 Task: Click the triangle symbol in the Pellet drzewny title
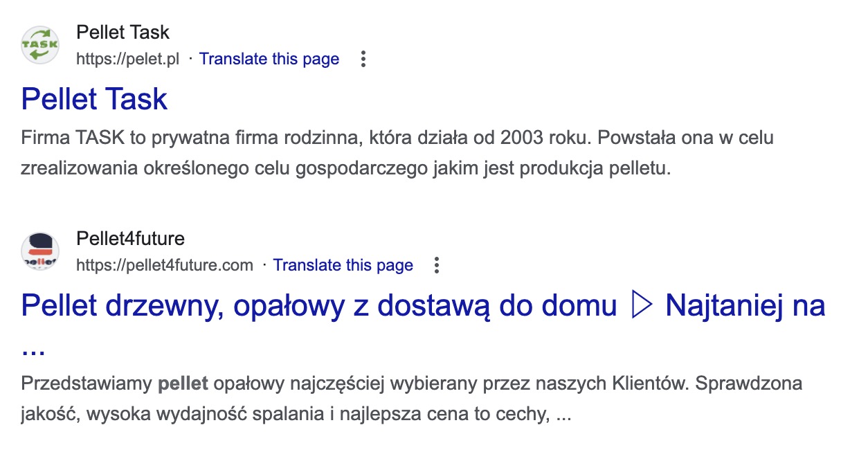(x=640, y=305)
